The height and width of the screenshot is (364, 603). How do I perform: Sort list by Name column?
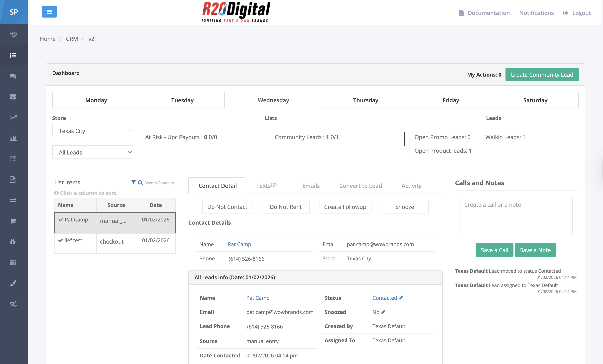coord(75,205)
